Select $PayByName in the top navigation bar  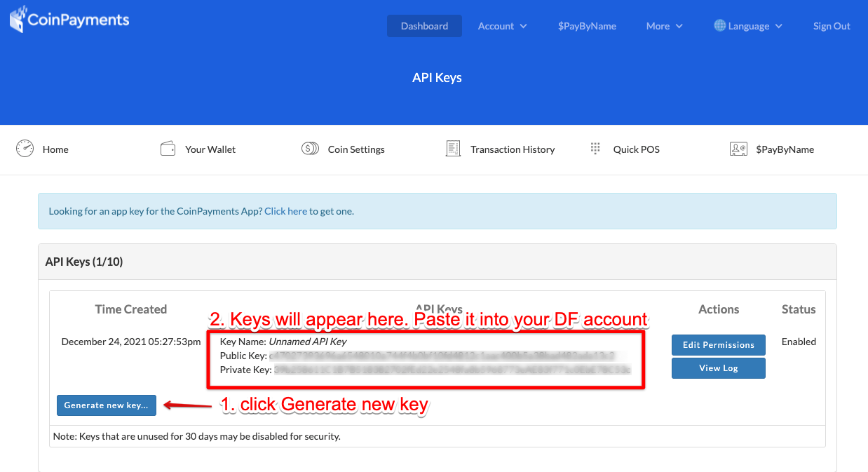(x=587, y=25)
